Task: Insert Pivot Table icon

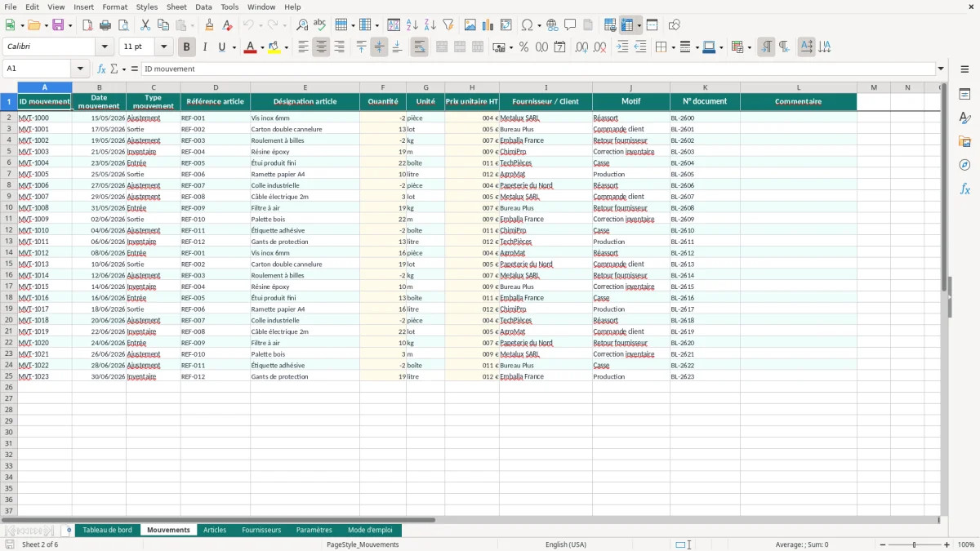Action: click(506, 25)
